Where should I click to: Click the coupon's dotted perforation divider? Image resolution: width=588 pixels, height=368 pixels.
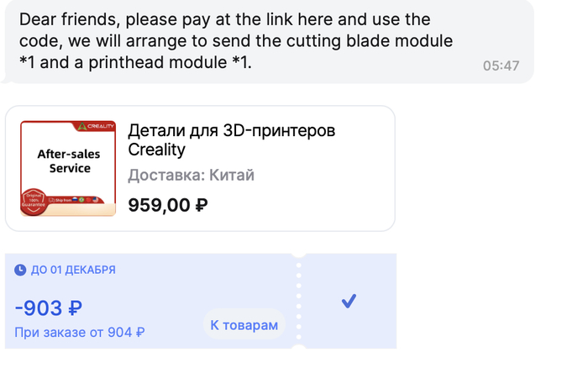click(x=297, y=301)
